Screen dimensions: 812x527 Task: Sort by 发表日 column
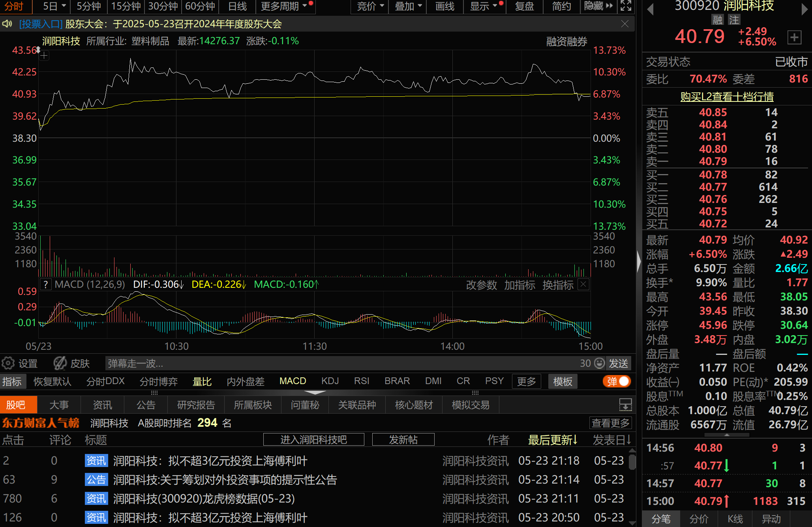coord(612,440)
